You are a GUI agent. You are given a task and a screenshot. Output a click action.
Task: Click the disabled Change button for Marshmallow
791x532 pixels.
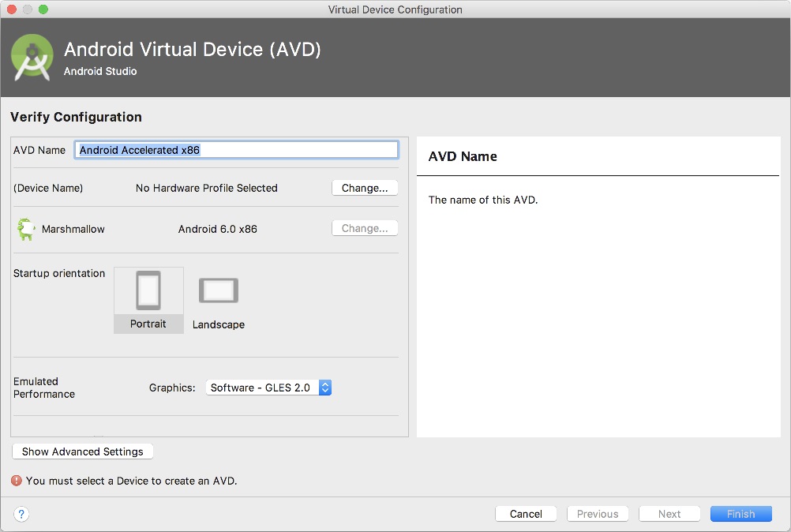point(365,228)
